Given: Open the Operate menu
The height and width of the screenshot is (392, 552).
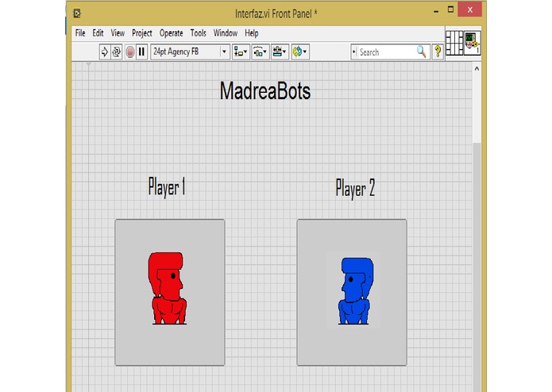Looking at the screenshot, I should pyautogui.click(x=171, y=33).
